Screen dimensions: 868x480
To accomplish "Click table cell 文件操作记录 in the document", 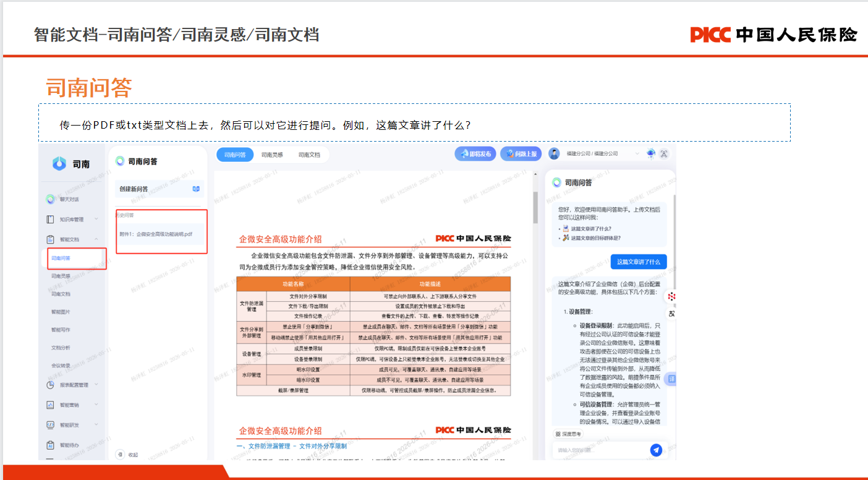I will (x=307, y=315).
